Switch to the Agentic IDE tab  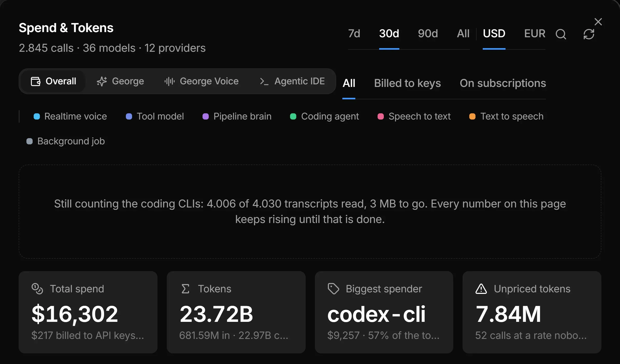292,81
